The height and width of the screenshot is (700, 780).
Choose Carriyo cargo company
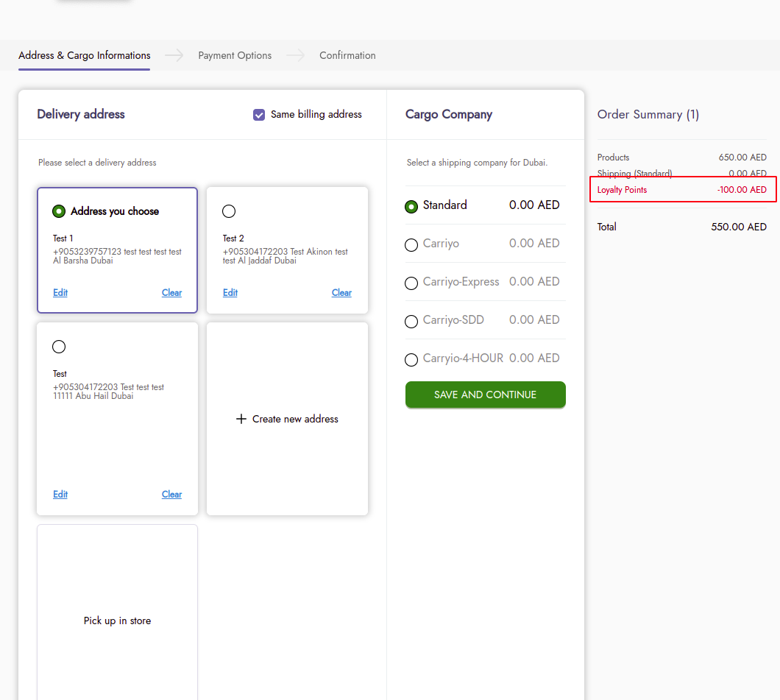click(x=411, y=245)
